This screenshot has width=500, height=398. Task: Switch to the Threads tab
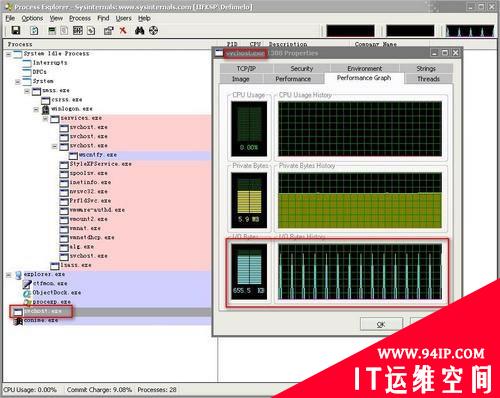click(428, 79)
